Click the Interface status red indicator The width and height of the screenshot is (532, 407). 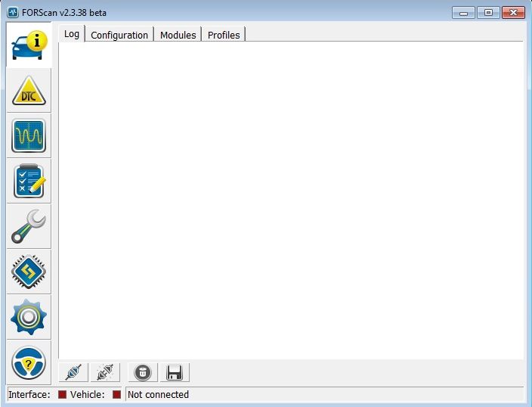63,394
